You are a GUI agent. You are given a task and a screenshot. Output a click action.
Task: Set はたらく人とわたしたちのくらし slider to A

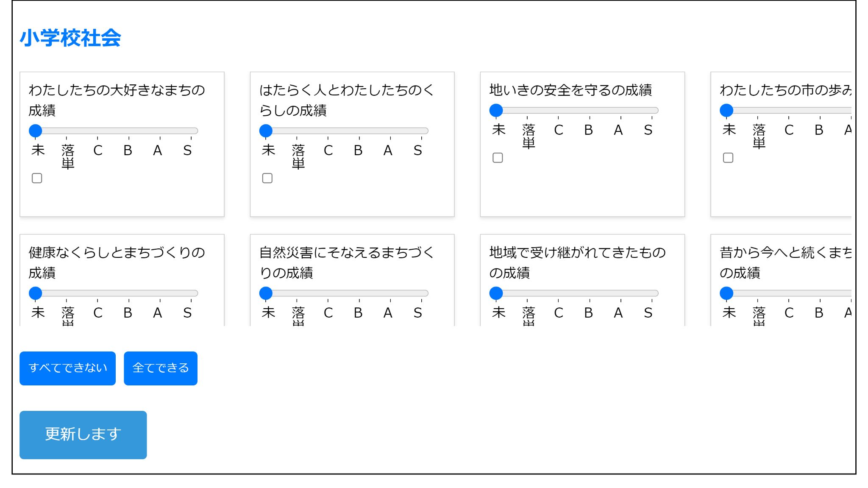click(x=390, y=131)
